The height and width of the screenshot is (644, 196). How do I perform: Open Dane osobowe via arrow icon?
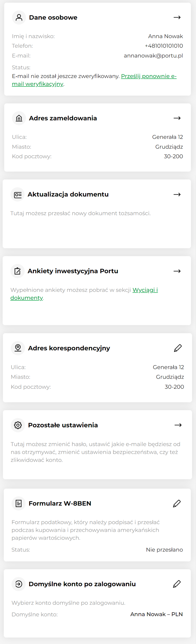(177, 18)
